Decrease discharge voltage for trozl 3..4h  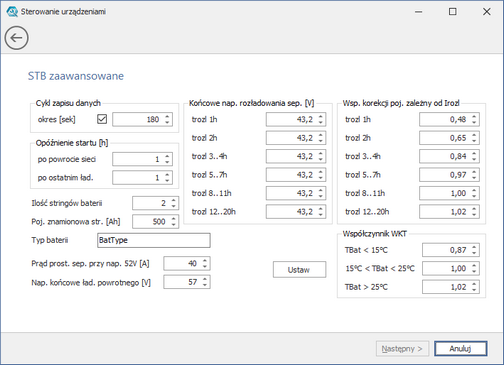(321, 159)
